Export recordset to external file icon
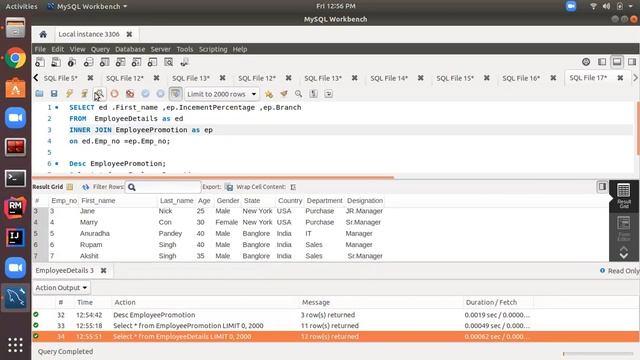The width and height of the screenshot is (640, 360). click(229, 187)
